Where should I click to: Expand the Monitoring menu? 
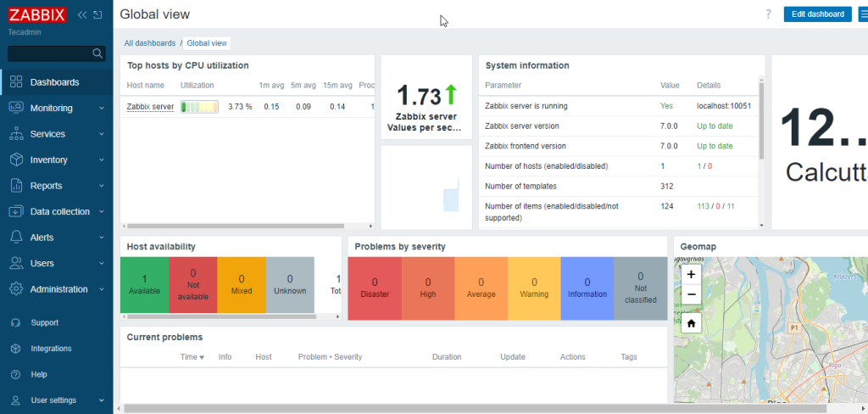click(x=56, y=109)
